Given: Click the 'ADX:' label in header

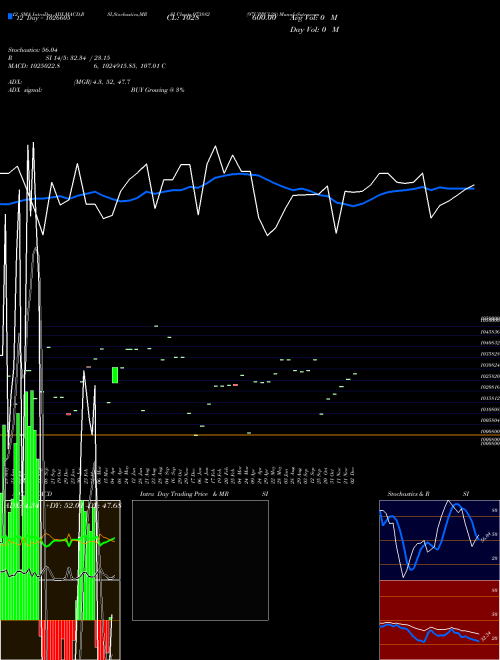Looking at the screenshot, I should point(15,82).
